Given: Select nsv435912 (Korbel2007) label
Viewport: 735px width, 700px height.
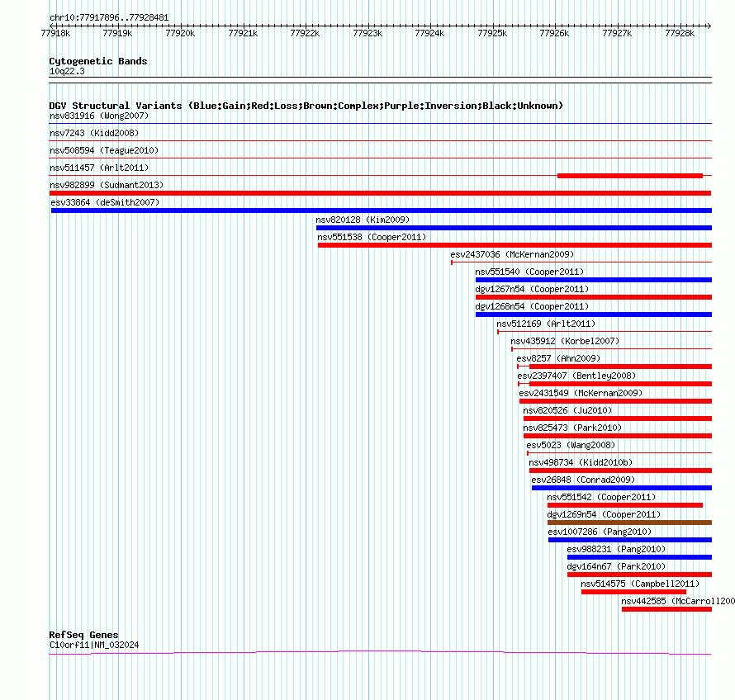Looking at the screenshot, I should [x=565, y=341].
